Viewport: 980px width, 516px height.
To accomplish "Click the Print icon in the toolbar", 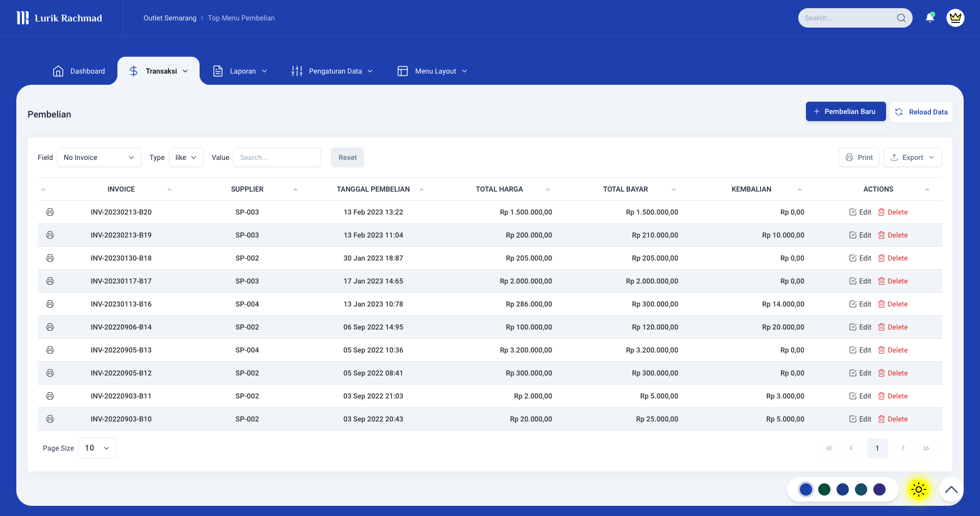I will 849,157.
